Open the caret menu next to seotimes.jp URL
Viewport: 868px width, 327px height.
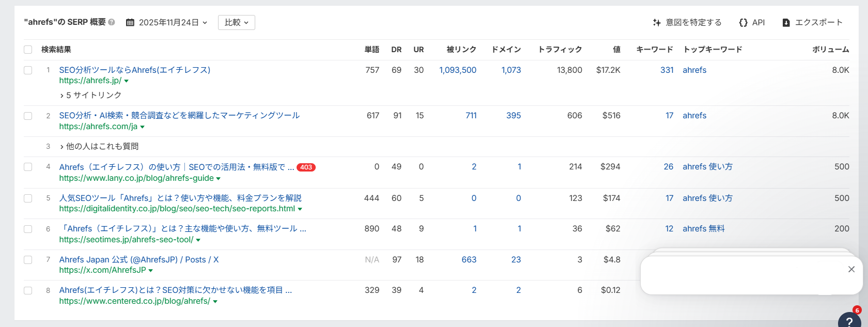[x=198, y=240]
